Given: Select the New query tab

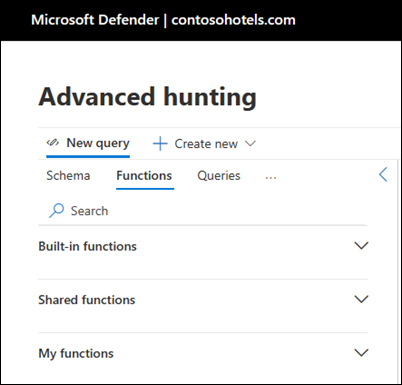Looking at the screenshot, I should click(x=88, y=144).
